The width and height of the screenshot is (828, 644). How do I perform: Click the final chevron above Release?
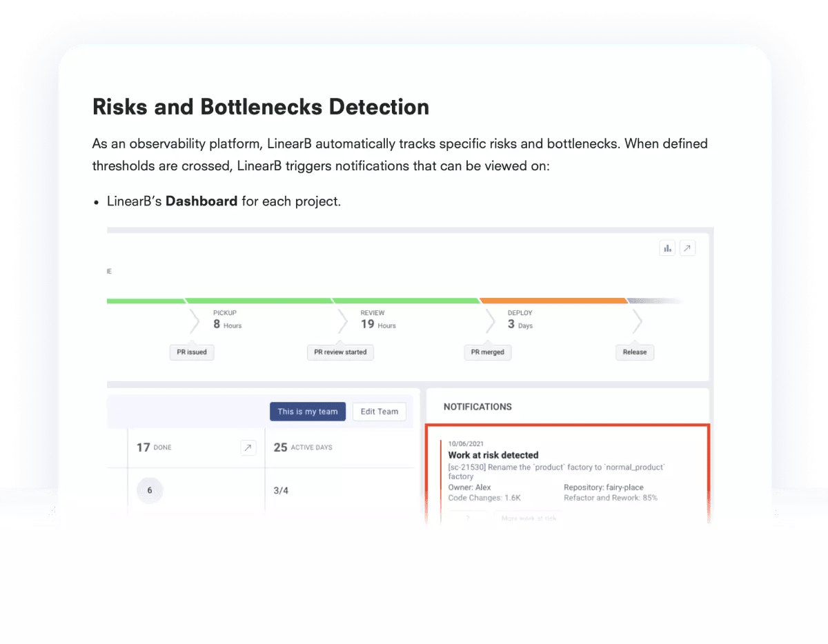point(638,321)
